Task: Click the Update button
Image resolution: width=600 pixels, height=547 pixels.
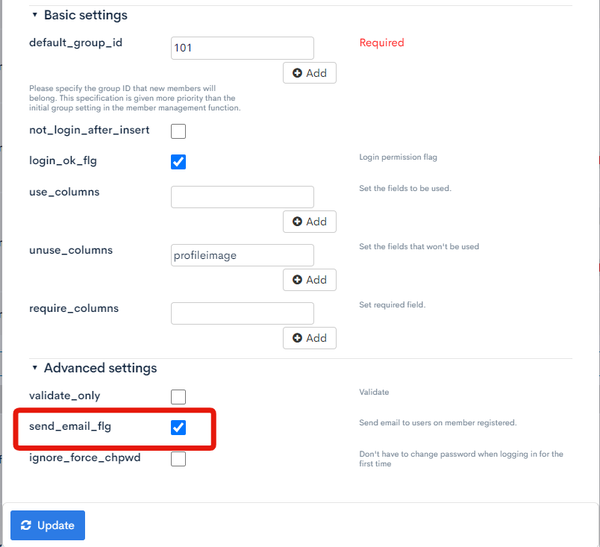Action: pyautogui.click(x=48, y=525)
